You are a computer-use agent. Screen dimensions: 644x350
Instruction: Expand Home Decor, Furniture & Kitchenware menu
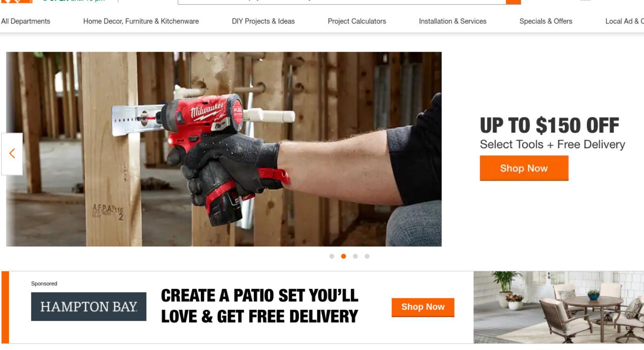141,21
